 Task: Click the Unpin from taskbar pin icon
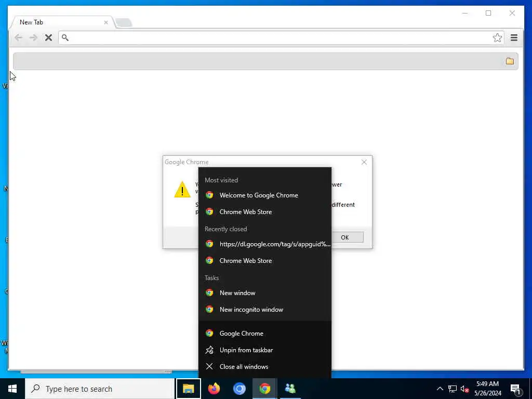[x=209, y=350]
